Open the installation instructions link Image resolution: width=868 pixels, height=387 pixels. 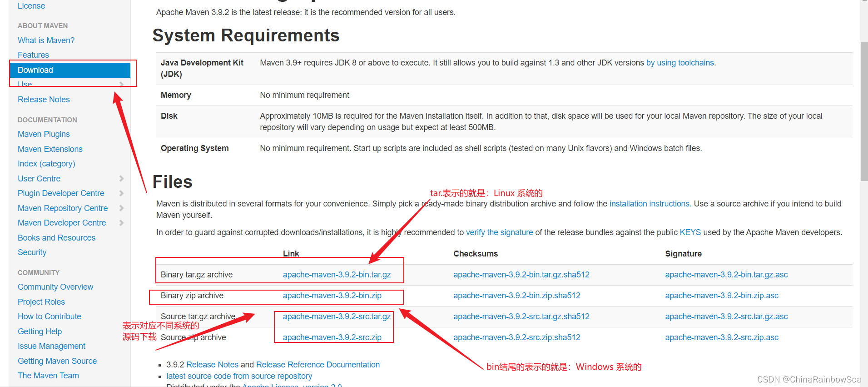650,204
